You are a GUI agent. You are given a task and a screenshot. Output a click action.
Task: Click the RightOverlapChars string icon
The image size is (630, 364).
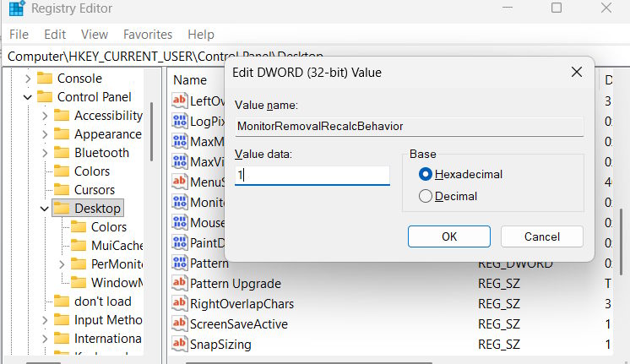click(x=180, y=303)
